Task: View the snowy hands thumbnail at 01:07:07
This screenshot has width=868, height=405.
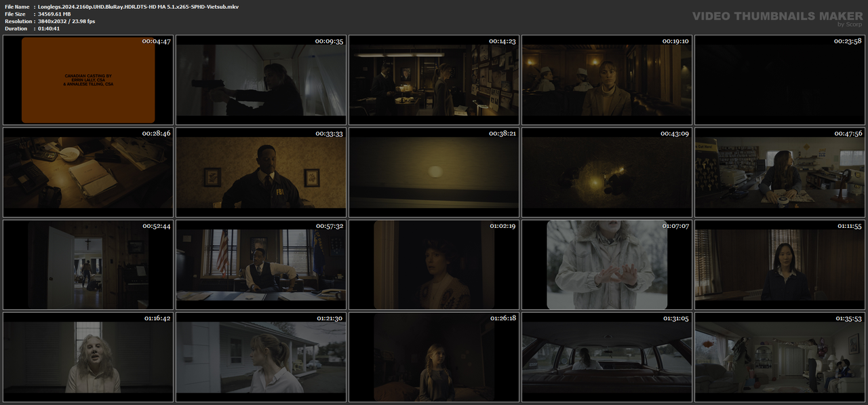Action: [x=607, y=265]
